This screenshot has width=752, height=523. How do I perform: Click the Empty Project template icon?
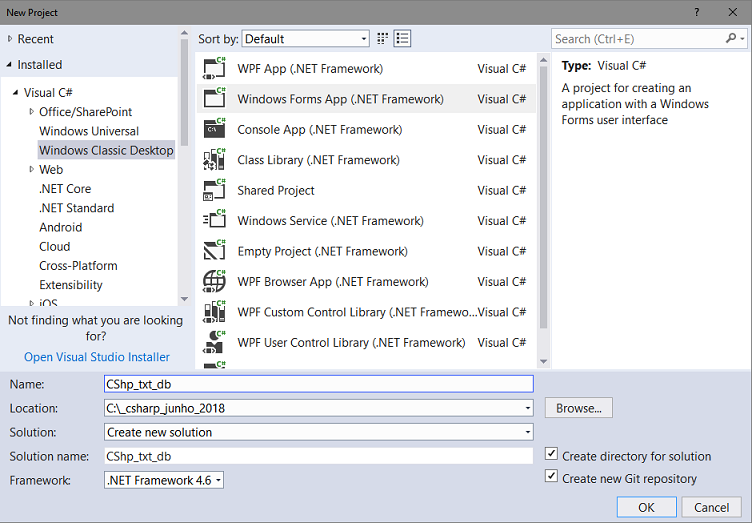214,251
